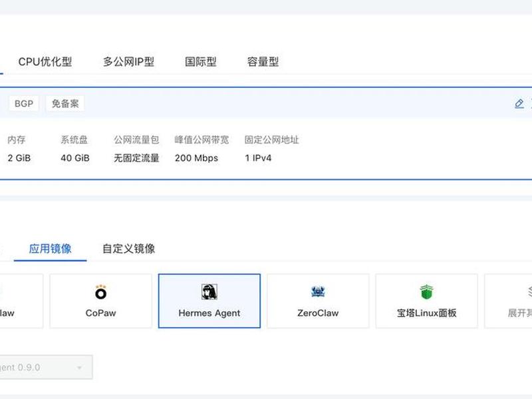Viewport: 532px width, 399px height.
Task: Click the 公网流量包 label
Action: click(136, 140)
